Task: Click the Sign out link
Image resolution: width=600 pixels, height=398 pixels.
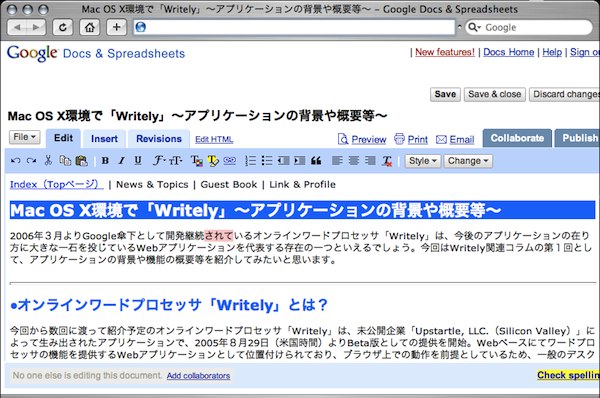Action: [x=585, y=52]
